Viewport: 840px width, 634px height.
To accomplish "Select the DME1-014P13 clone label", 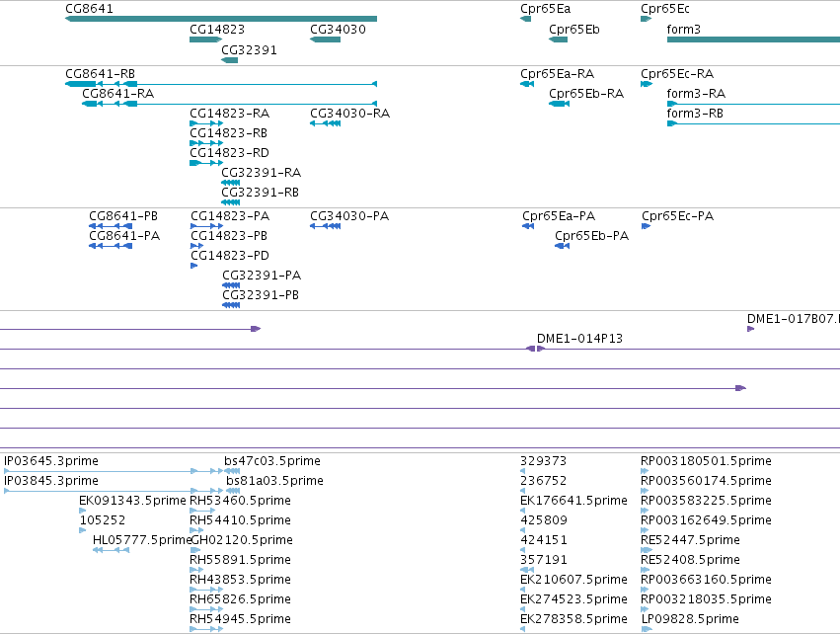I will point(579,340).
